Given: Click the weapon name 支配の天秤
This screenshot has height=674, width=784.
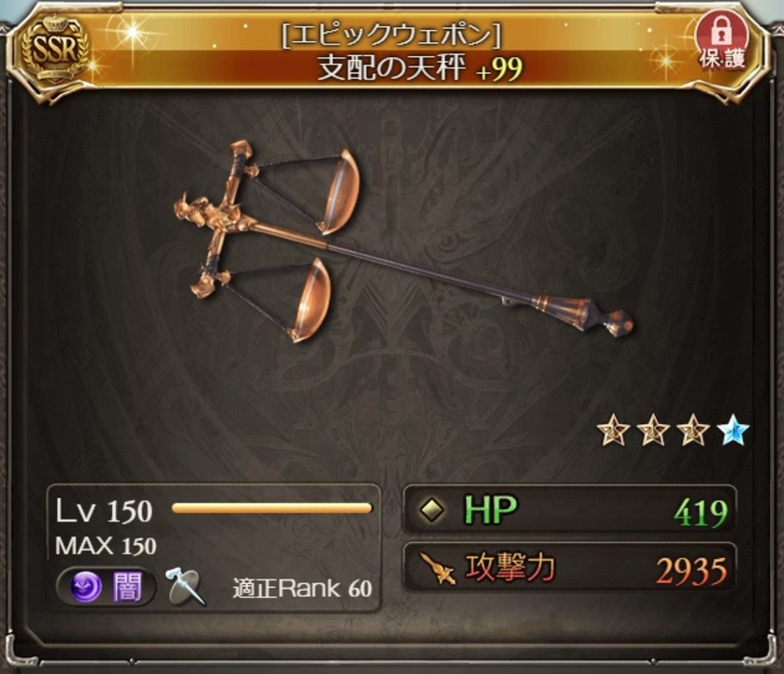Looking at the screenshot, I should (391, 67).
